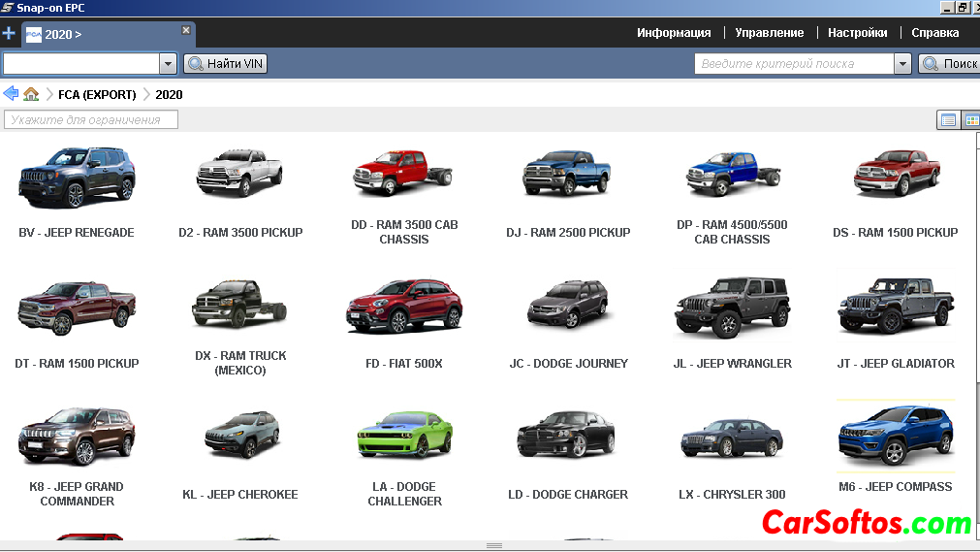The height and width of the screenshot is (552, 980).
Task: Click the Поиск search button
Action: [x=950, y=64]
